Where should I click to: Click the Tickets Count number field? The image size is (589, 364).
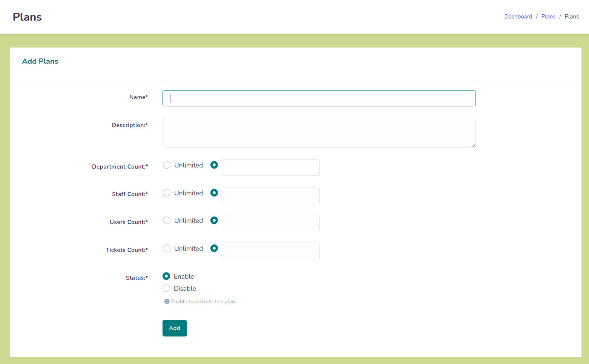270,251
